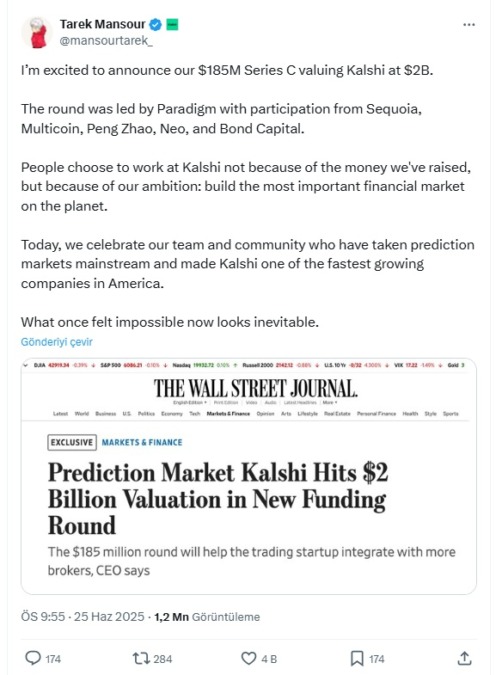Screen dimensions: 502x675
Task: Repost the tweet with retweet icon
Action: tap(141, 658)
